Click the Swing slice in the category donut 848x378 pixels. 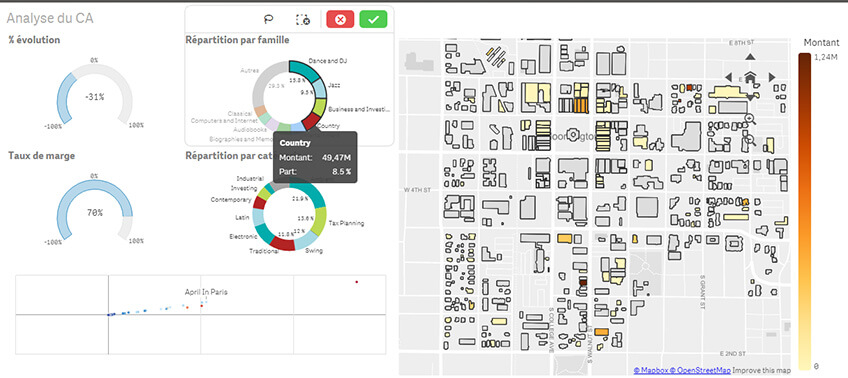coord(305,241)
